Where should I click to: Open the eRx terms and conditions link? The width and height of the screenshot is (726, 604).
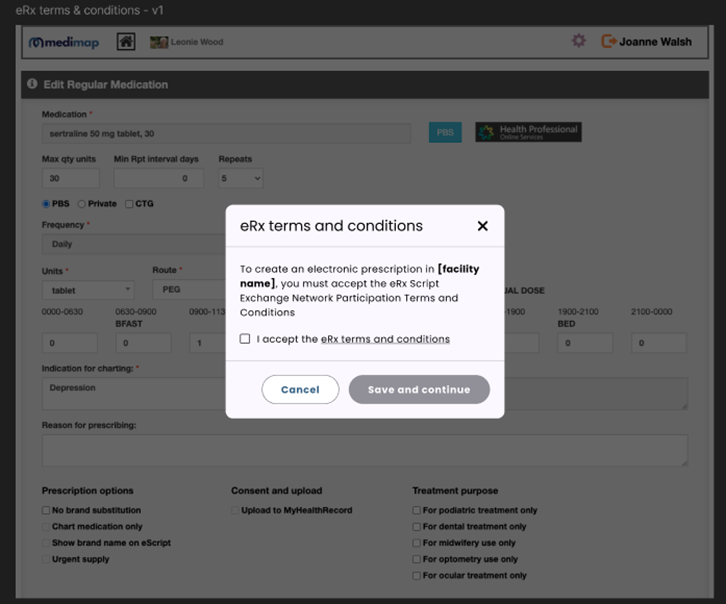tap(385, 339)
